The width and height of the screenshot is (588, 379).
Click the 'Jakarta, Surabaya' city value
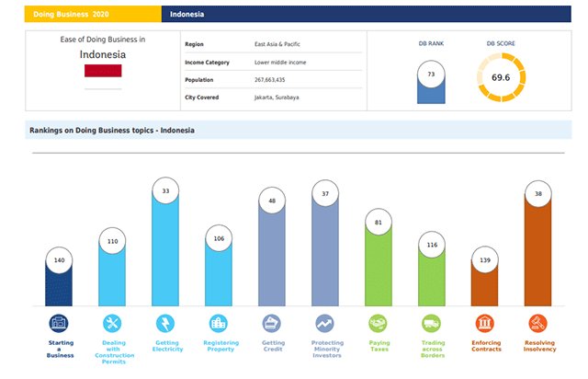(277, 98)
